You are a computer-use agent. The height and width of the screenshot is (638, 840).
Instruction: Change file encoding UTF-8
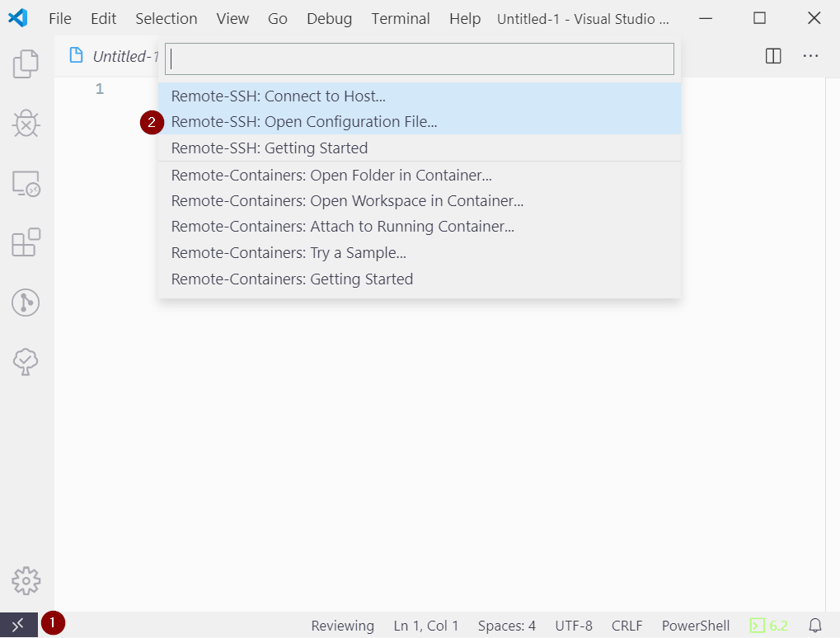coord(574,626)
